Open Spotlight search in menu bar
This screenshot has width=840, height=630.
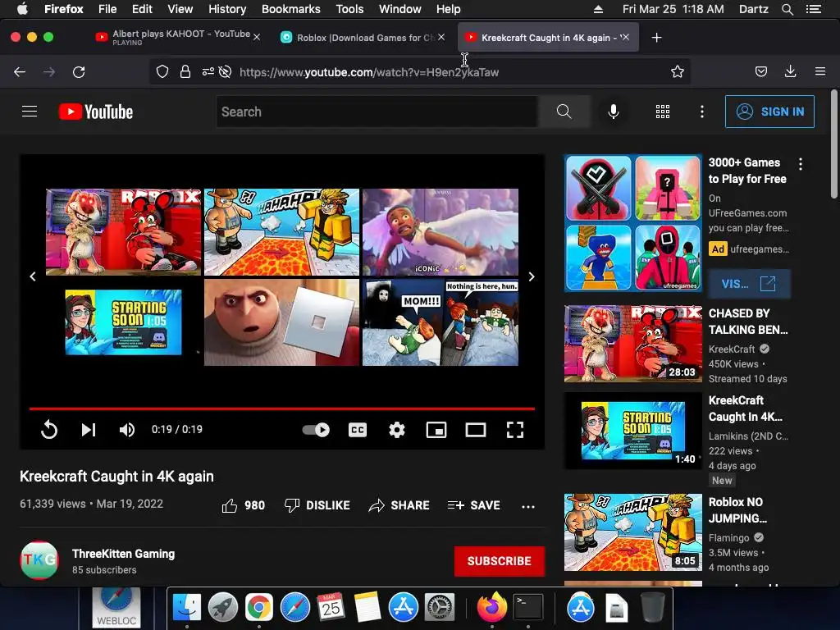tap(787, 9)
